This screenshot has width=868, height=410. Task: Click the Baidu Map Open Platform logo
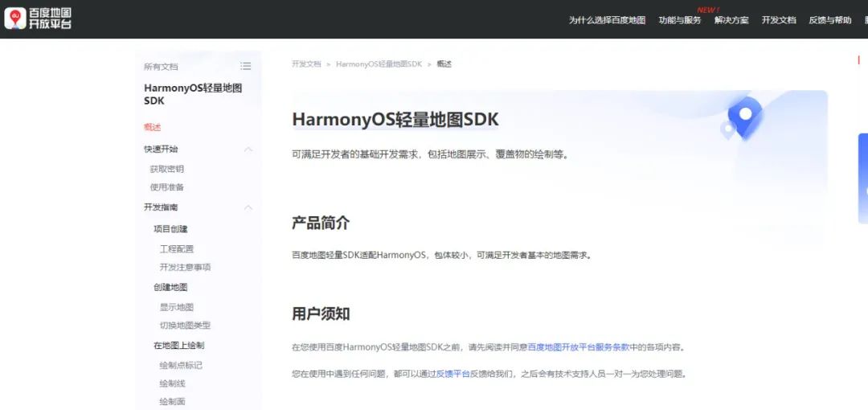[x=38, y=18]
